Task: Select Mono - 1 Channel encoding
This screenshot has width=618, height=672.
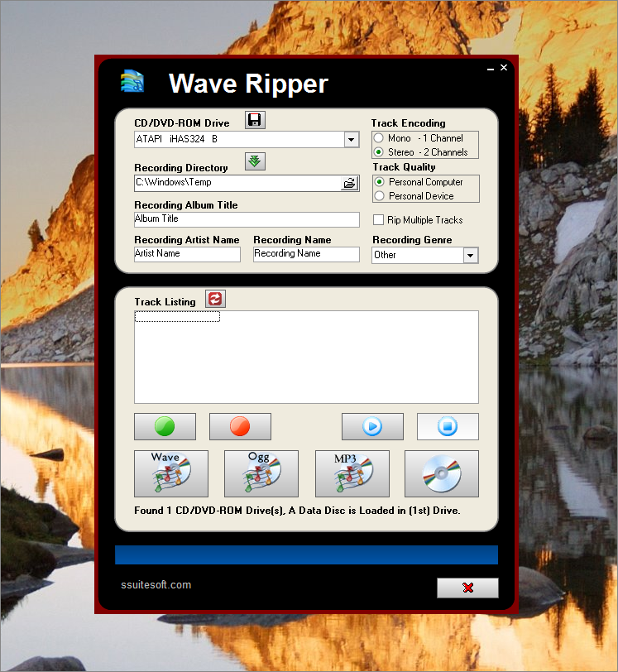Action: (x=379, y=138)
